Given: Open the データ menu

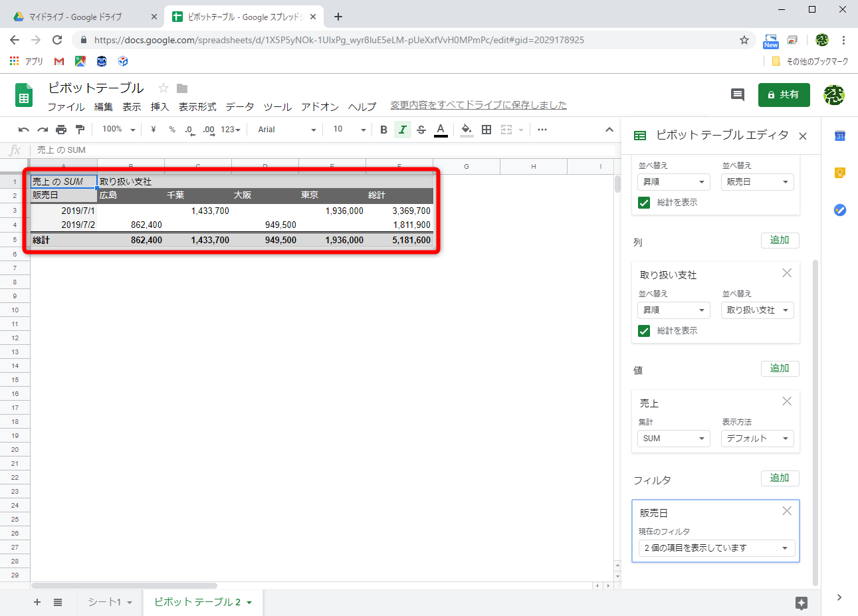Looking at the screenshot, I should pos(239,106).
